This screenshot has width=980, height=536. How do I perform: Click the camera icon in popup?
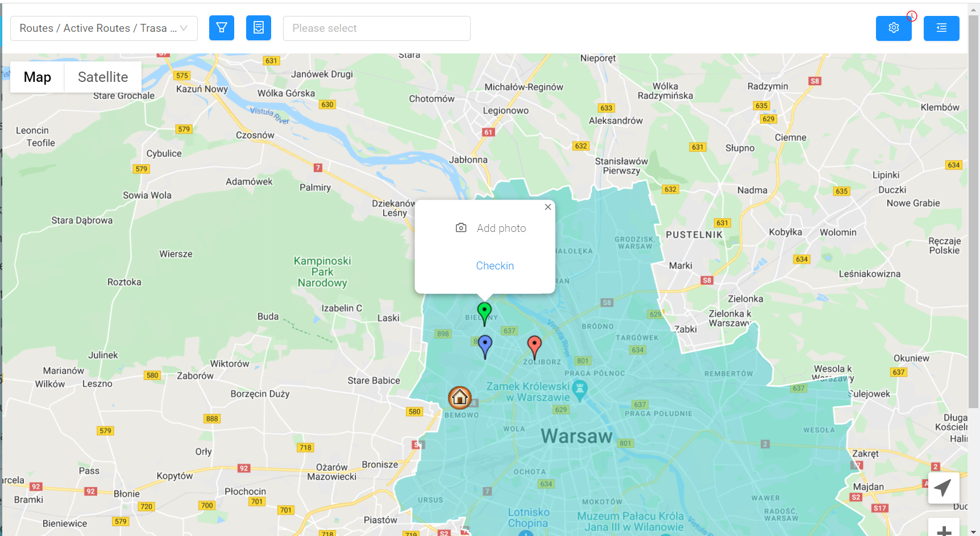[461, 228]
